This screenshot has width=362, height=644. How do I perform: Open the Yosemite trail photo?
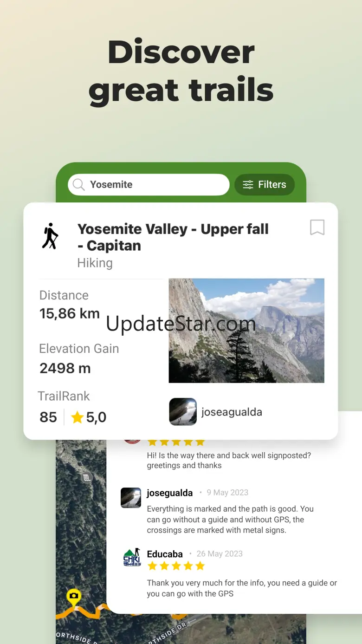pos(246,331)
